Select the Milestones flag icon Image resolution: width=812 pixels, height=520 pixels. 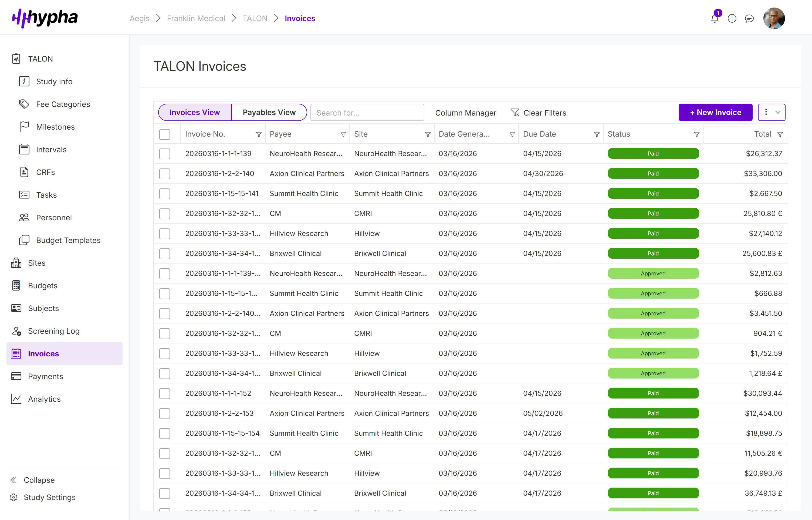point(24,127)
